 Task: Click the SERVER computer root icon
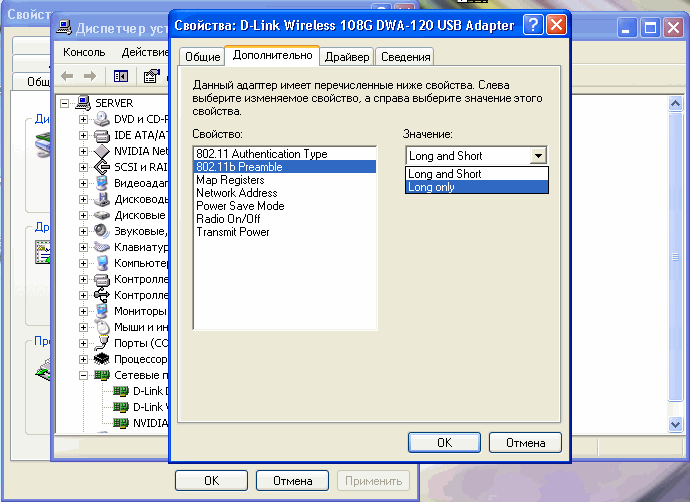point(83,103)
